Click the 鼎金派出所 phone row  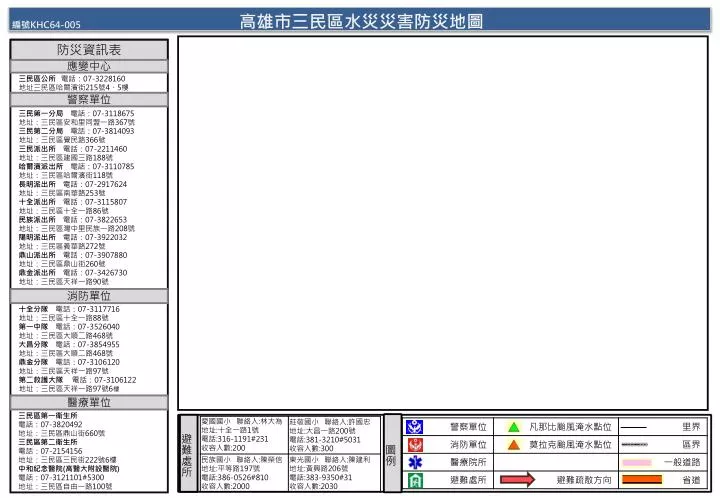pyautogui.click(x=73, y=273)
